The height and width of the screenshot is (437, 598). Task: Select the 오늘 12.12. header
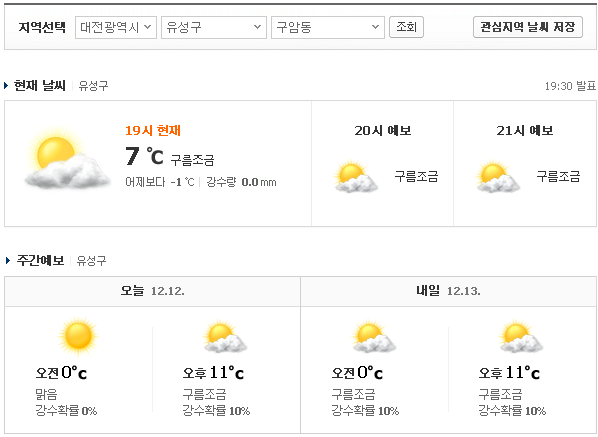[153, 291]
